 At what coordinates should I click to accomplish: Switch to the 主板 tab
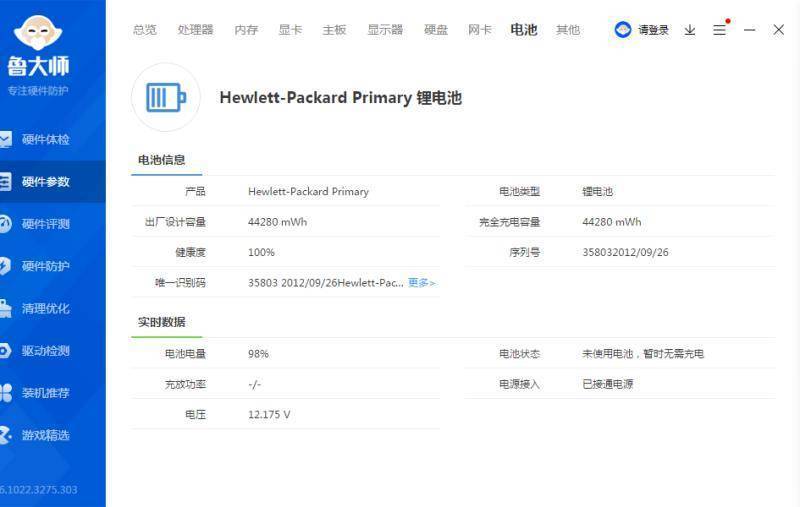click(334, 30)
